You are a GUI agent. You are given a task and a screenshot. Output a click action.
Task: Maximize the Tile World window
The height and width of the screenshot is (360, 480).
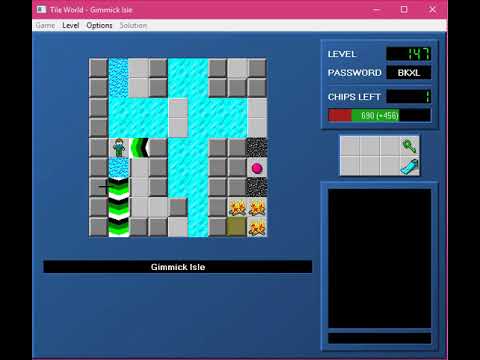click(404, 9)
